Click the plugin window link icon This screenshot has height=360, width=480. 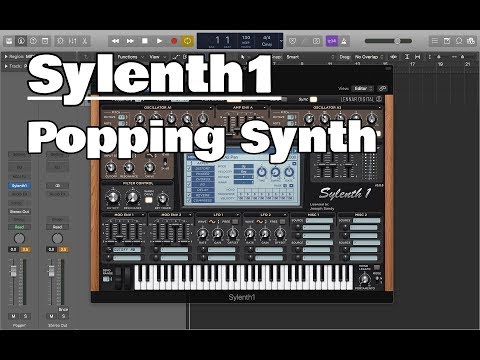(382, 88)
